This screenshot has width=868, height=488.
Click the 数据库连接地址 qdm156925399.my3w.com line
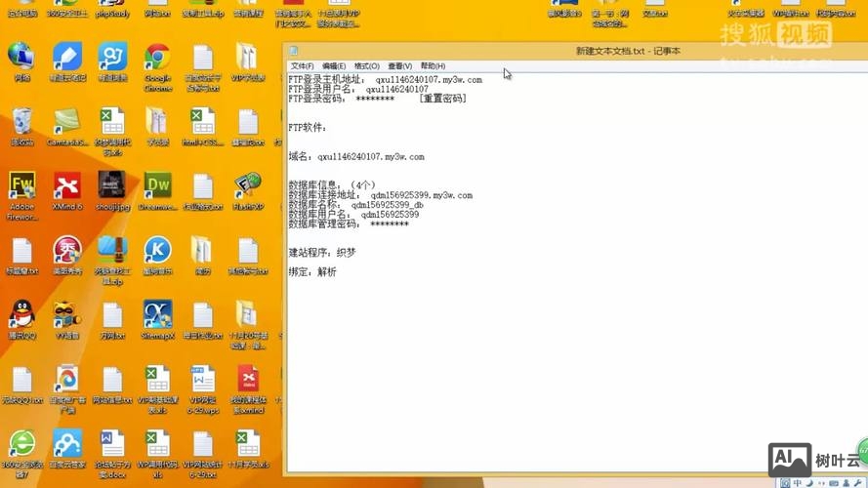381,195
